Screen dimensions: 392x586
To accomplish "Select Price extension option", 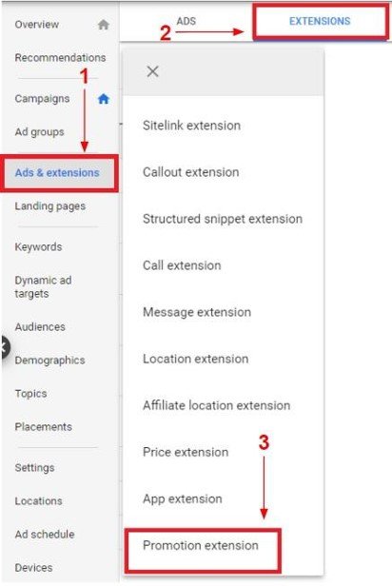I will click(x=186, y=453).
